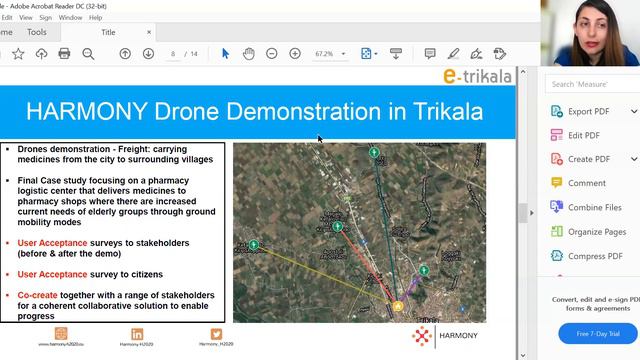
Task: Click the HARMONY logo at slide bottom
Action: click(444, 336)
